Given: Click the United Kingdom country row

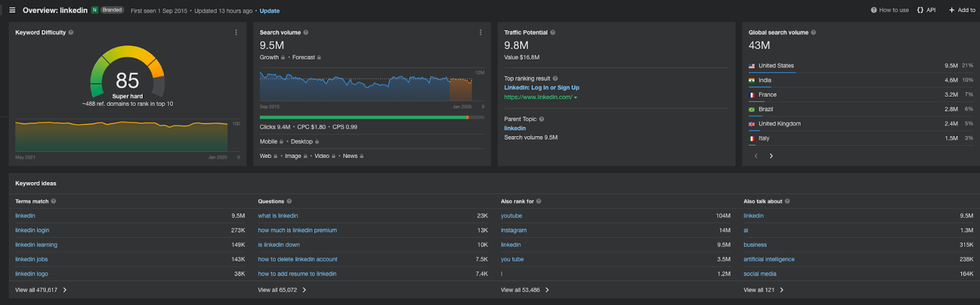Looking at the screenshot, I should (x=861, y=124).
